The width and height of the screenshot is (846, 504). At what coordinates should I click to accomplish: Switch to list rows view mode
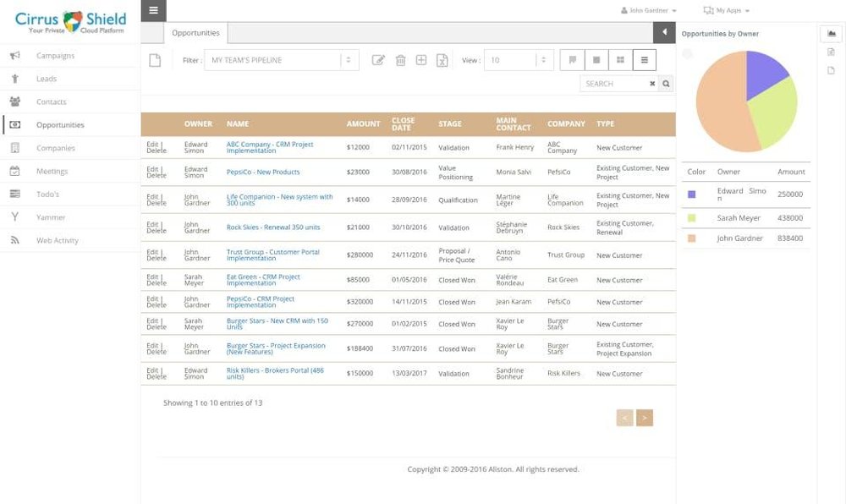pos(644,60)
